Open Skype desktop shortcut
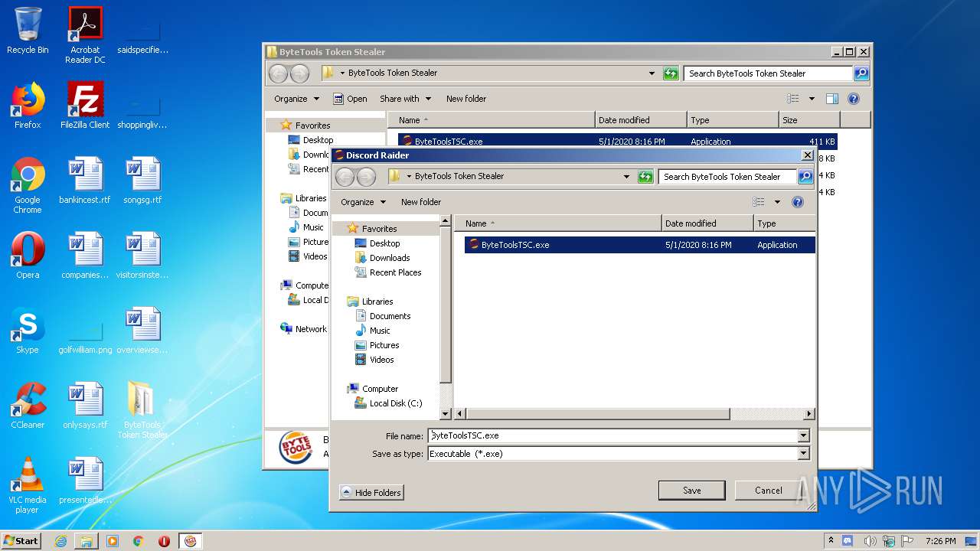This screenshot has height=551, width=980. point(28,331)
